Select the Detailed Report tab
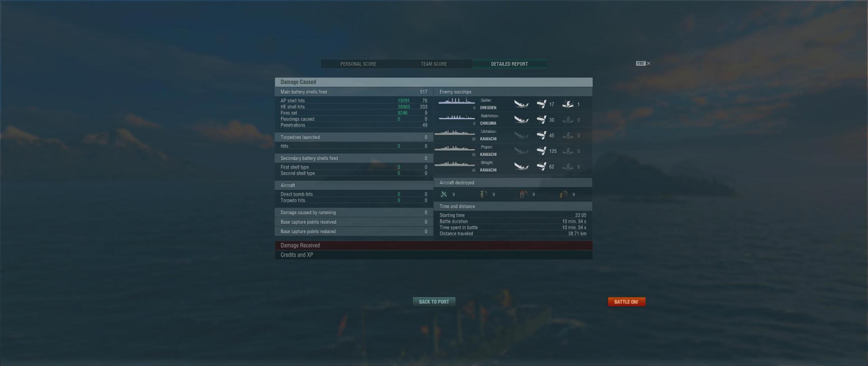868x366 pixels. point(509,64)
